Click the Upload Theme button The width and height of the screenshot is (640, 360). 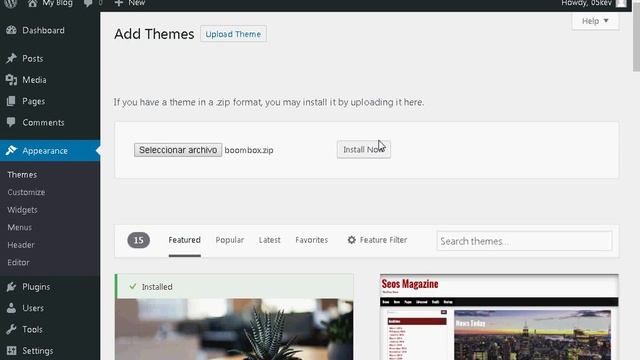233,34
